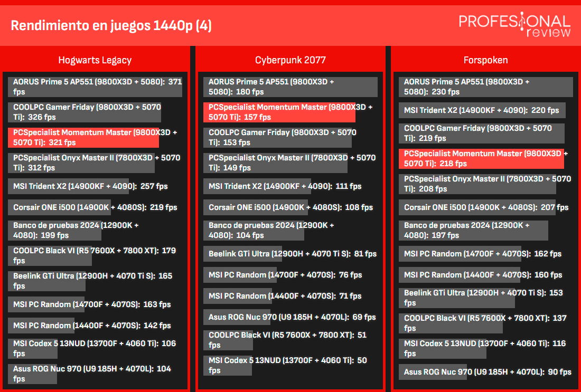Click AORUS Prime 5 180 fps bar in Cyberpunk

(290, 87)
